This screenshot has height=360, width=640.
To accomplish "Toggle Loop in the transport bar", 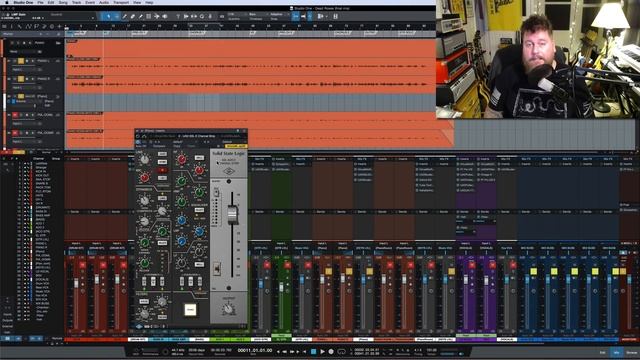I will coord(341,351).
